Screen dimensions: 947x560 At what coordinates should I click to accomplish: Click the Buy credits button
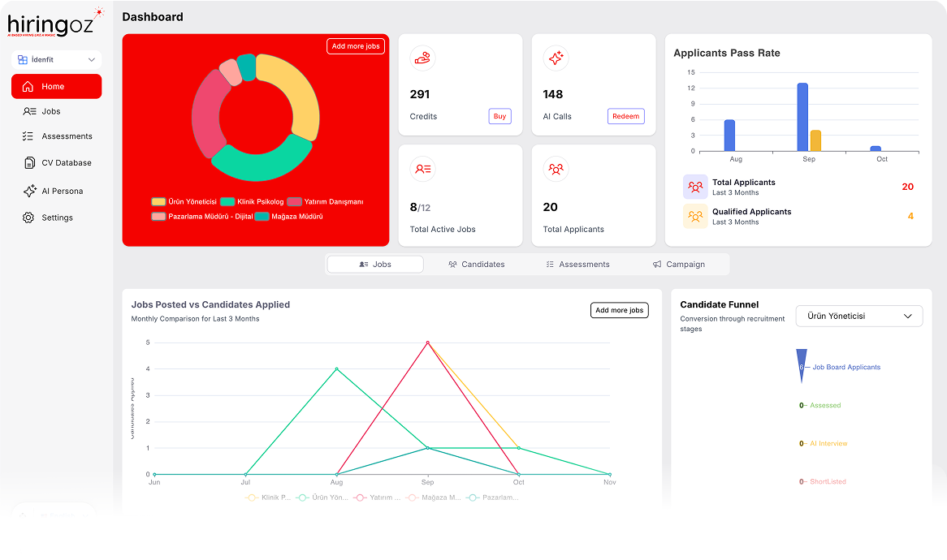click(499, 117)
